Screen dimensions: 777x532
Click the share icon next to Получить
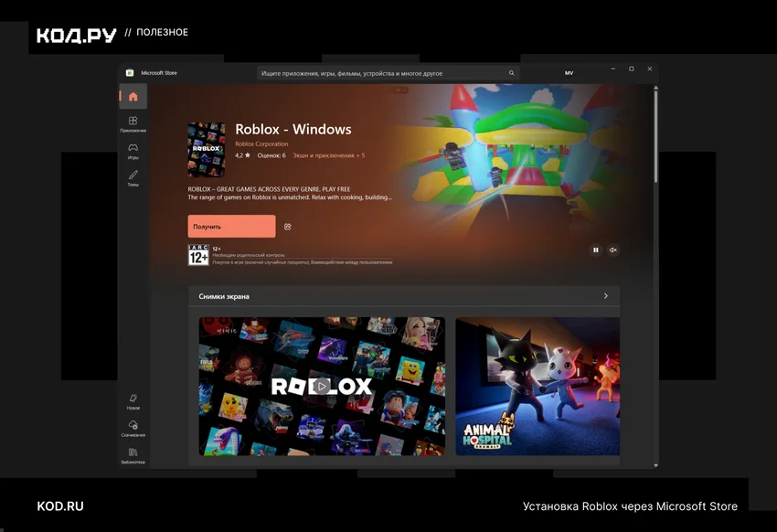[287, 227]
